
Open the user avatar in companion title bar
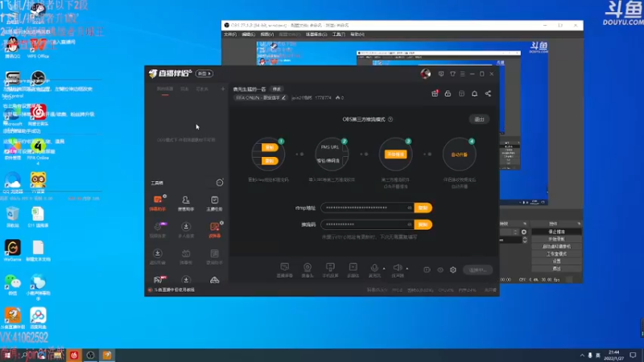(x=426, y=73)
